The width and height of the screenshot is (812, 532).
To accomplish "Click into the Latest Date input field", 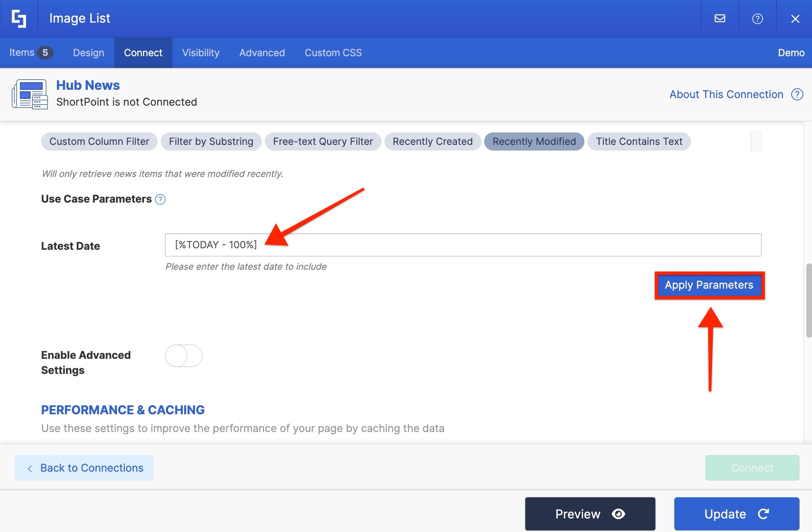I will (x=463, y=245).
